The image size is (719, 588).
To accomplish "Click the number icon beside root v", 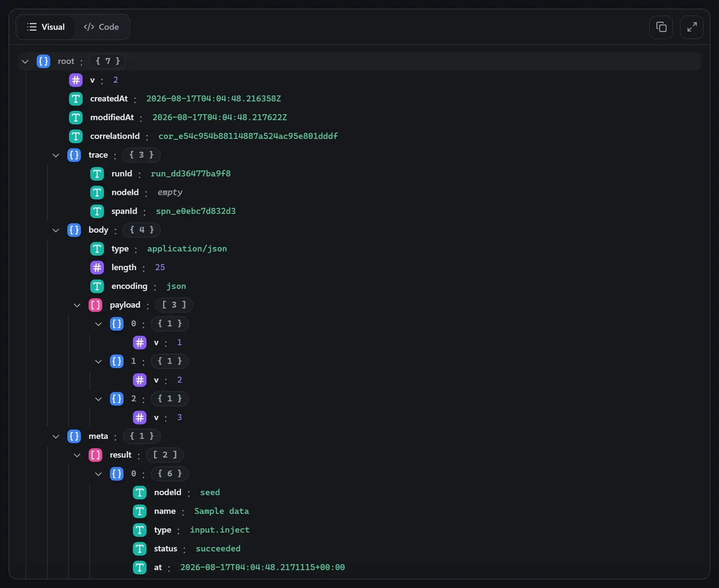I will click(76, 80).
